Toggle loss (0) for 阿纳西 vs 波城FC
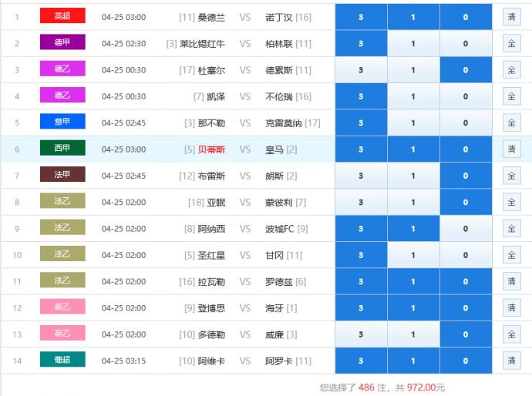 [x=466, y=229]
